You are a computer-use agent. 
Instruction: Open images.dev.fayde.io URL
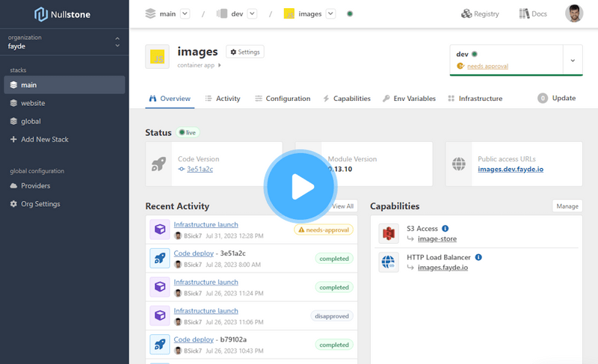point(511,169)
